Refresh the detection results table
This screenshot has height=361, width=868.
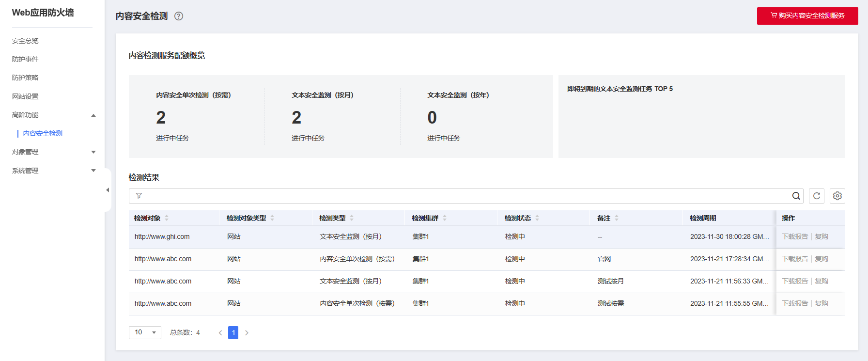tap(817, 196)
